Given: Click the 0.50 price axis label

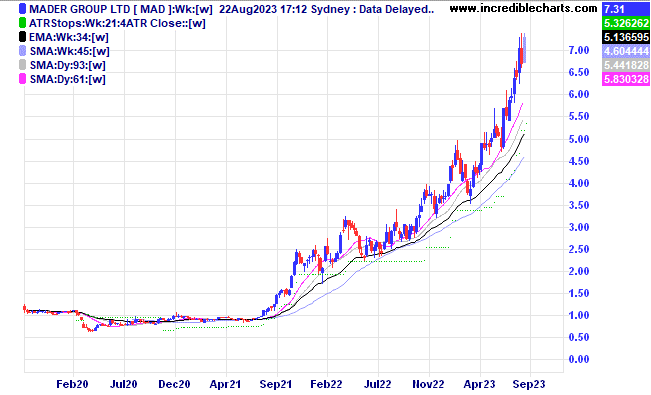Looking at the screenshot, I should tap(579, 337).
